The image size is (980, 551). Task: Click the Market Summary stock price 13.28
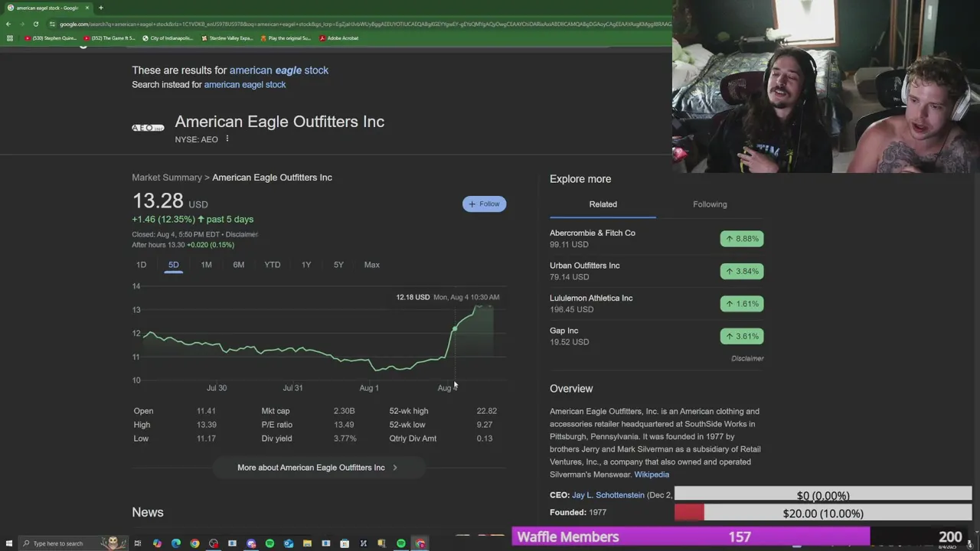pyautogui.click(x=158, y=201)
